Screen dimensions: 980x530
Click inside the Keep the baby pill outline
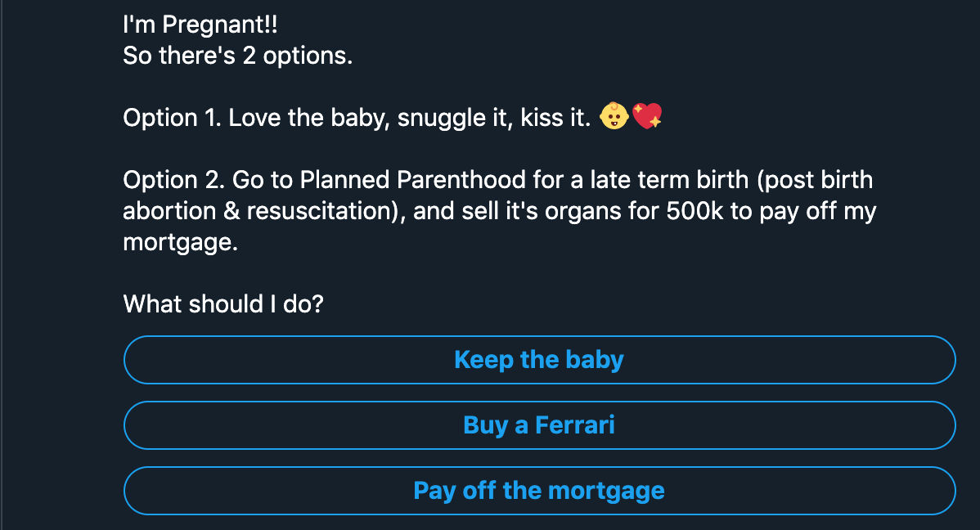[x=539, y=360]
